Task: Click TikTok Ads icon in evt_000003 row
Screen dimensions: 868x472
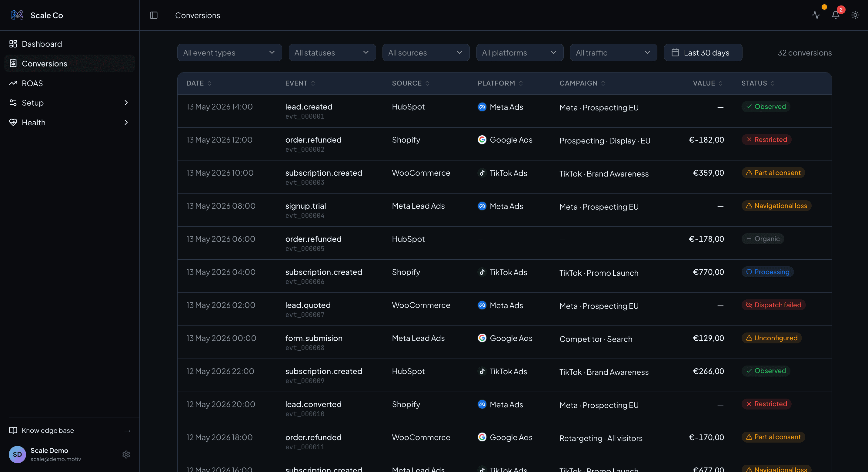Action: (x=482, y=173)
